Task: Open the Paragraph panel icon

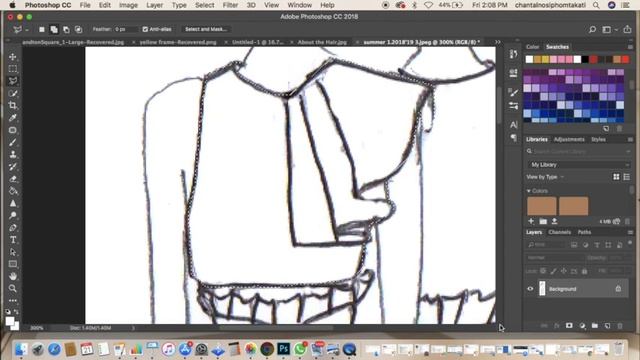Action: click(513, 138)
